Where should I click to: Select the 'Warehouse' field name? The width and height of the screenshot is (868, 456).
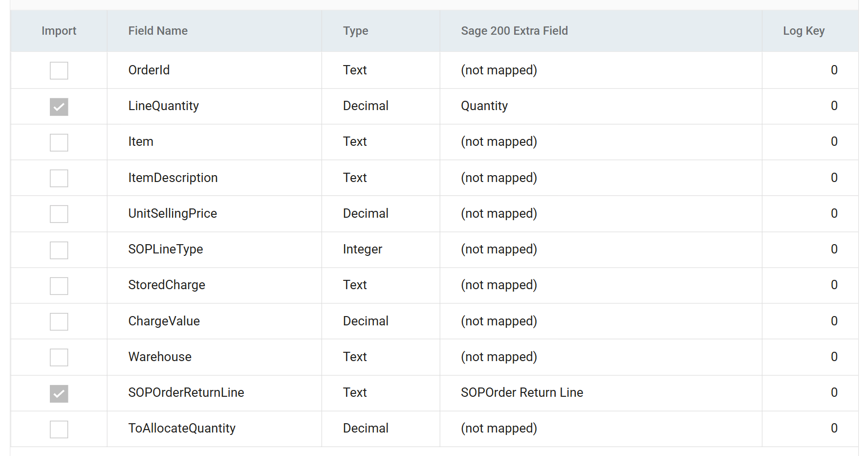tap(160, 357)
